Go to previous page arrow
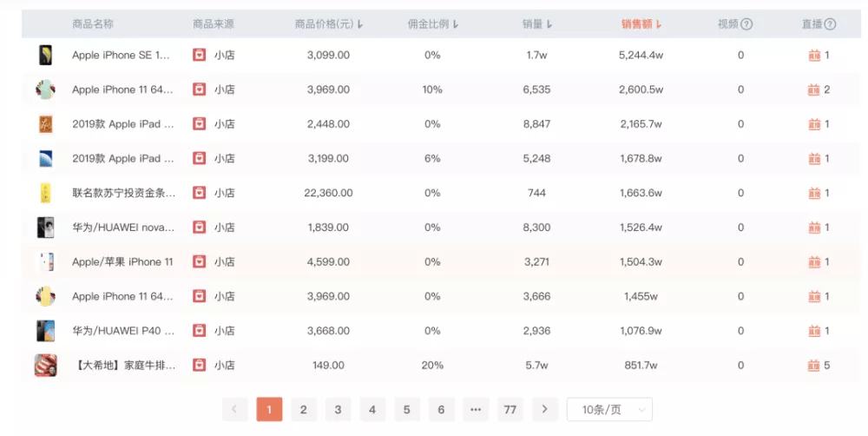This screenshot has height=436, width=868. tap(234, 409)
